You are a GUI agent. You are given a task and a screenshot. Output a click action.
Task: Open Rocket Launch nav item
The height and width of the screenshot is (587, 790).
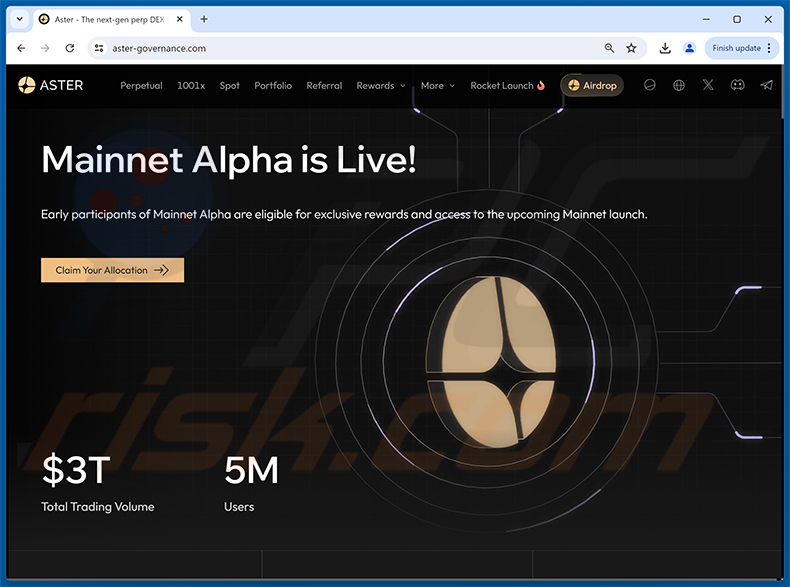(507, 86)
